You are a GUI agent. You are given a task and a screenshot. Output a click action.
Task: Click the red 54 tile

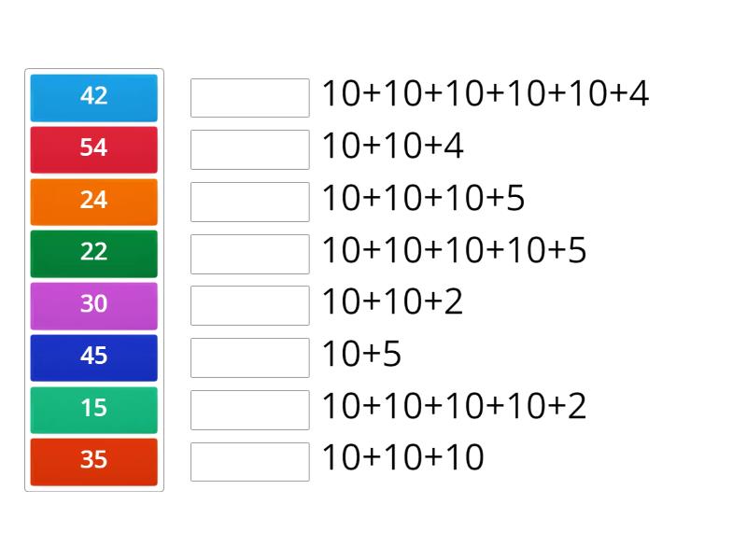click(93, 148)
